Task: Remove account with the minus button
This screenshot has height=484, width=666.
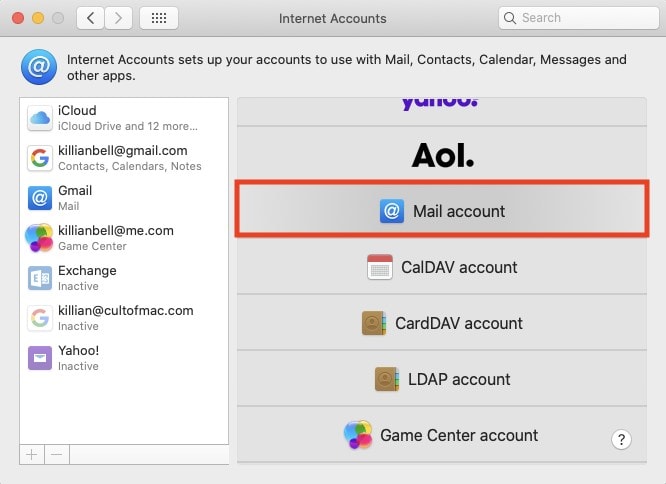Action: pos(57,455)
